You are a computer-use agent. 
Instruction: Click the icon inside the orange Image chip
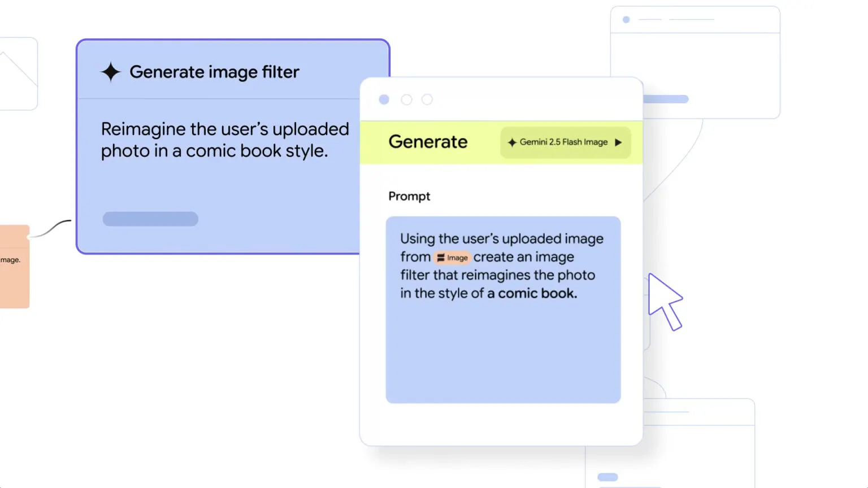point(441,258)
